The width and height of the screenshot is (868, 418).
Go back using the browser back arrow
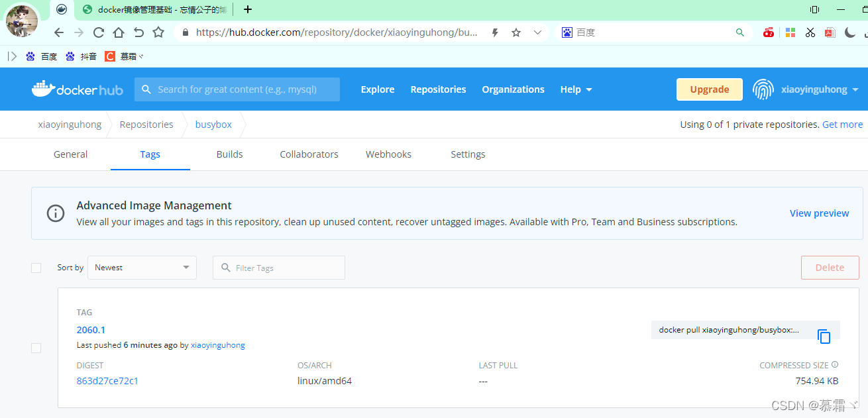click(x=59, y=32)
